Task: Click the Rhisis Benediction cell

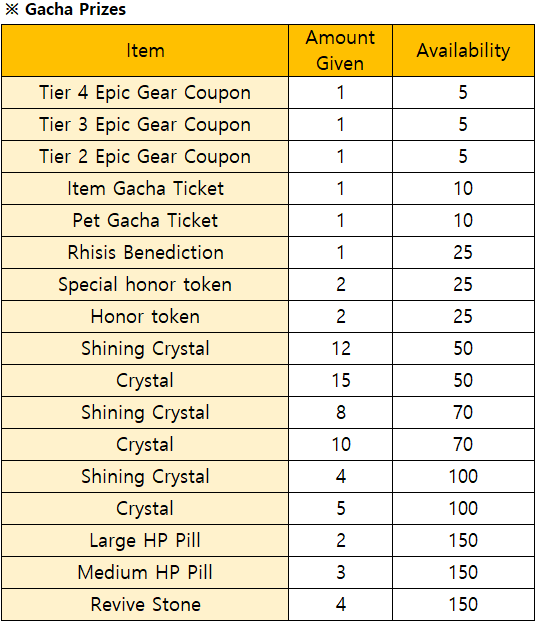Action: point(145,253)
